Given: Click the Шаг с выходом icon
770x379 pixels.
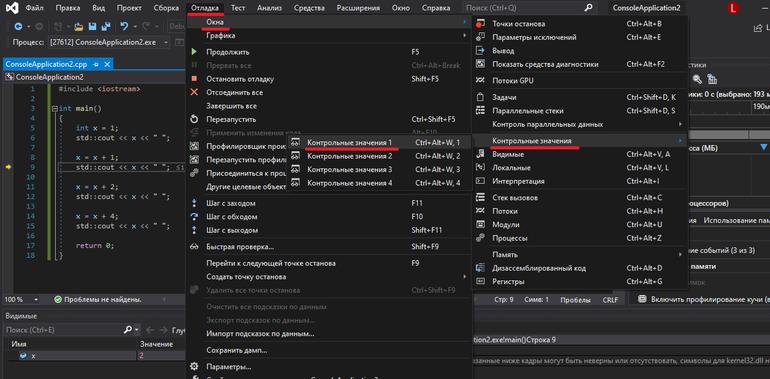Looking at the screenshot, I should pyautogui.click(x=194, y=230).
